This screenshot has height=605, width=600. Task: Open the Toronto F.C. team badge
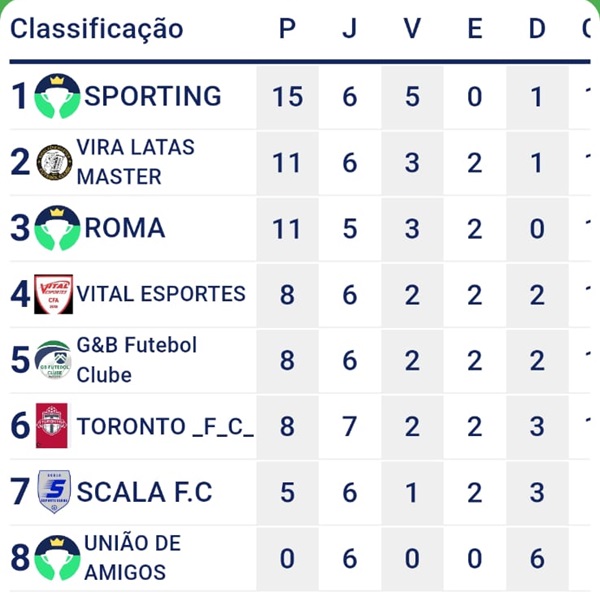click(52, 426)
